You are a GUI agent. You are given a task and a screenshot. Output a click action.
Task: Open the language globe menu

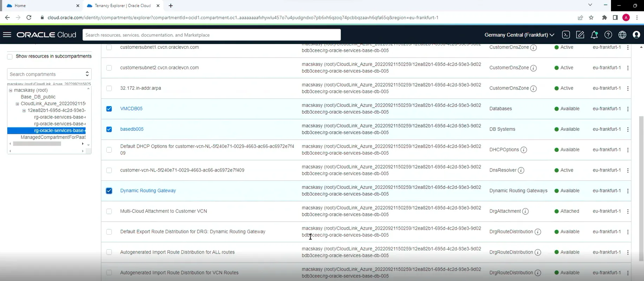[622, 35]
